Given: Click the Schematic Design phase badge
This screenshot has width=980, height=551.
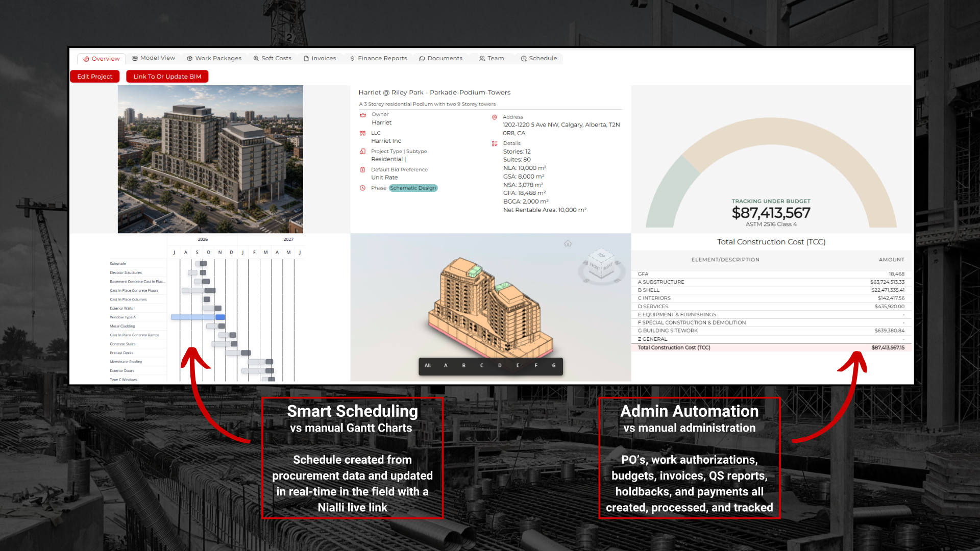Looking at the screenshot, I should pos(413,188).
